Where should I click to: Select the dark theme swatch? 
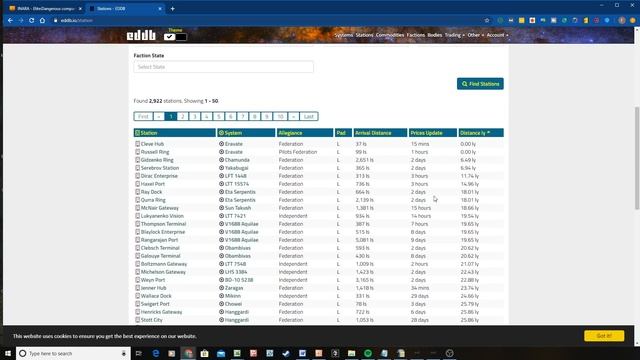(x=181, y=37)
